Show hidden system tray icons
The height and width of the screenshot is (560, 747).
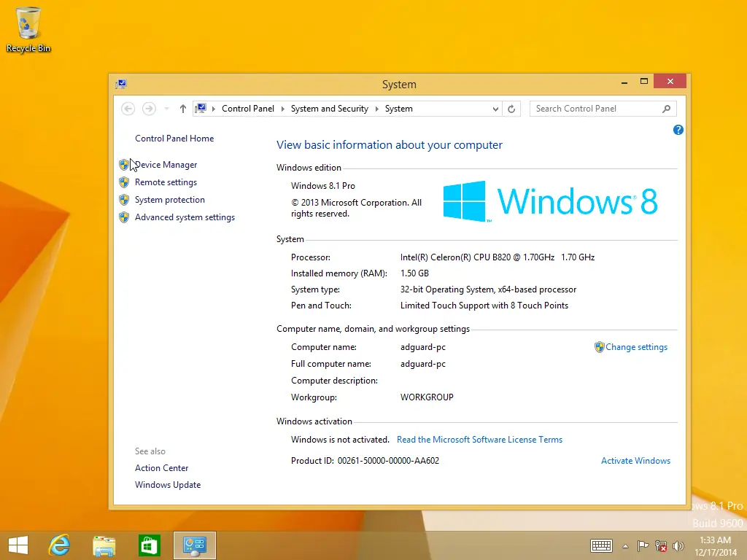coord(625,545)
